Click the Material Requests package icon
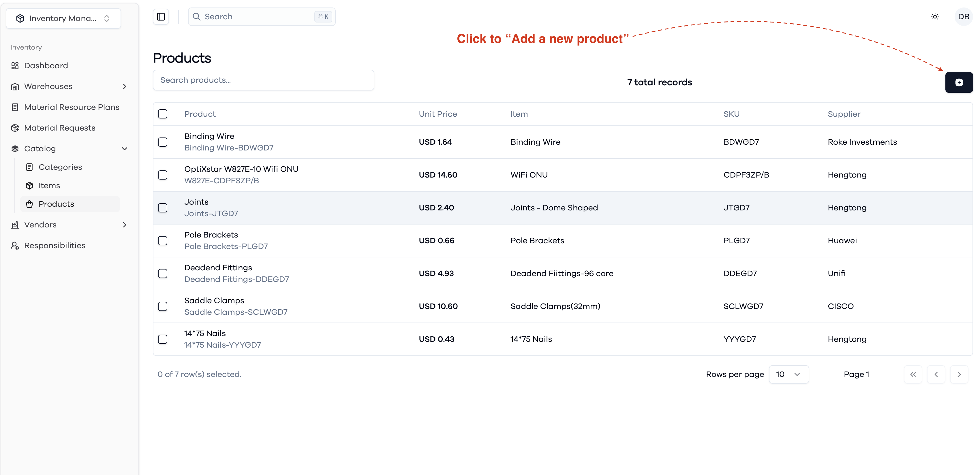 coord(15,128)
